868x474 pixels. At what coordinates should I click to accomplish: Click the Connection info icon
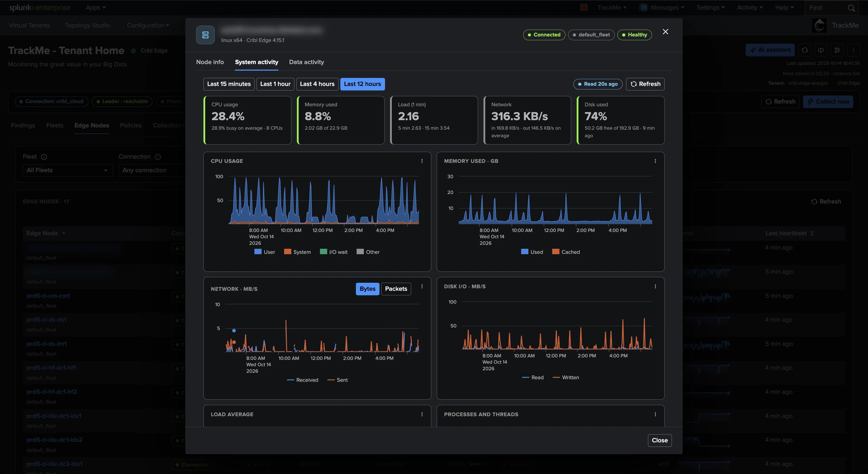[158, 157]
